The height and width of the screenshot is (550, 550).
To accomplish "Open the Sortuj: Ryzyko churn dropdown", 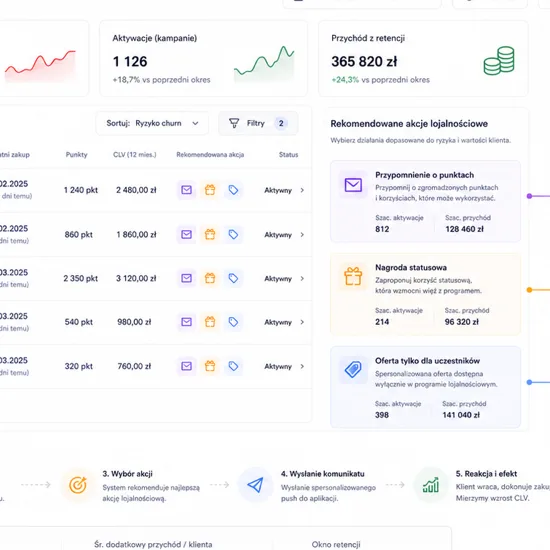I will (152, 123).
